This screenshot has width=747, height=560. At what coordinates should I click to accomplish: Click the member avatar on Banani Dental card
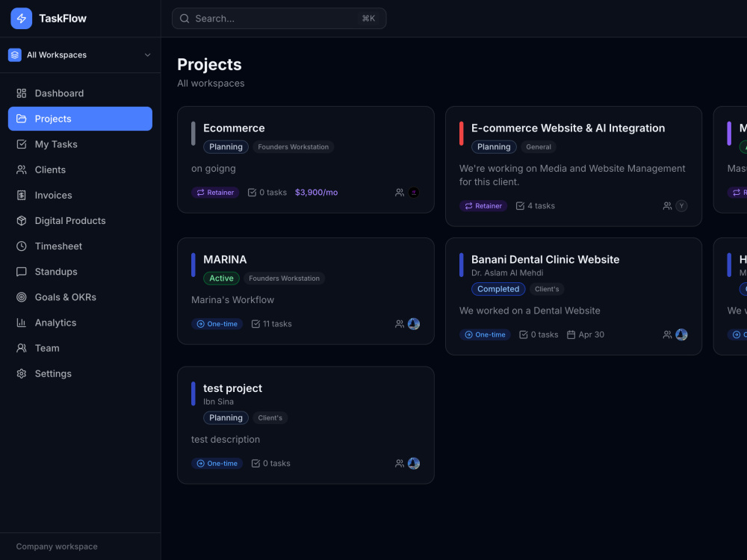click(x=681, y=335)
